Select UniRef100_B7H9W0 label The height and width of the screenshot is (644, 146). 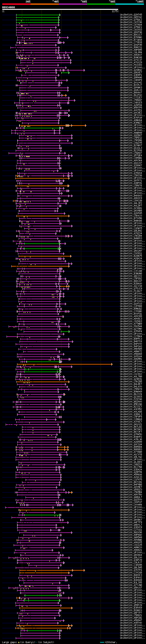click(x=131, y=37)
